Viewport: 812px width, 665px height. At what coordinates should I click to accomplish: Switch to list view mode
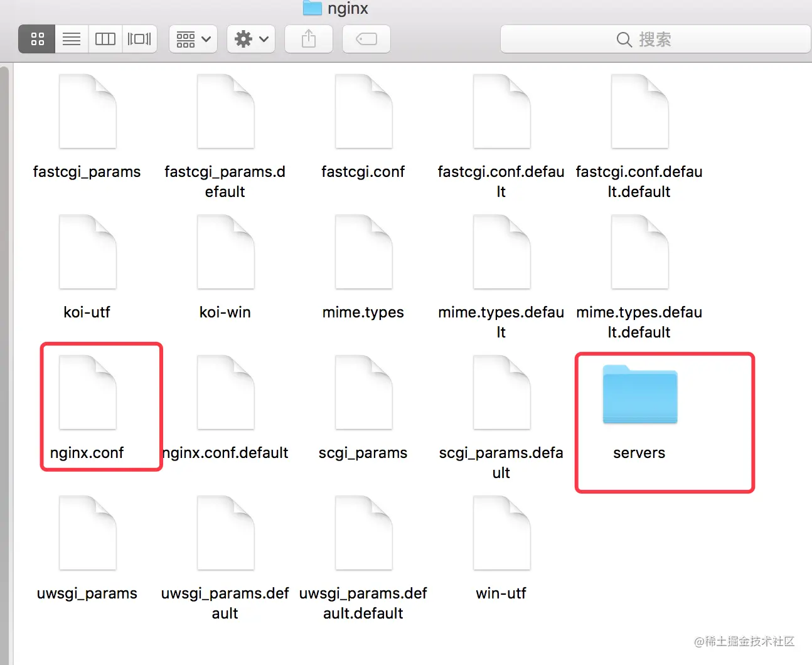72,39
